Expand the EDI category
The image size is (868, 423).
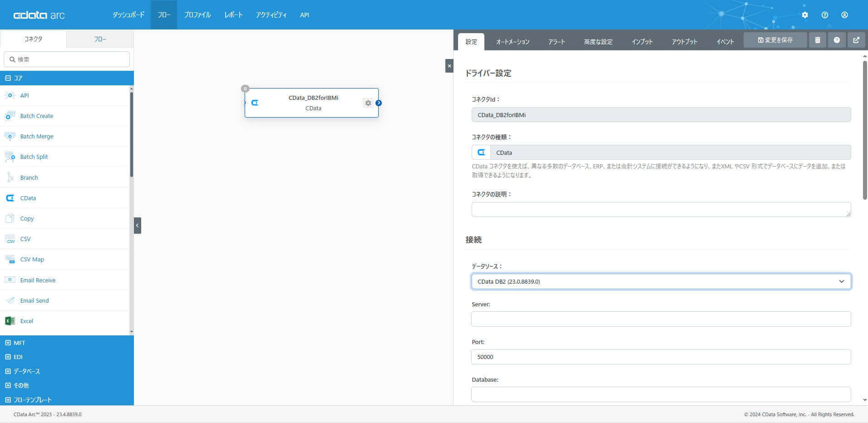pos(67,357)
